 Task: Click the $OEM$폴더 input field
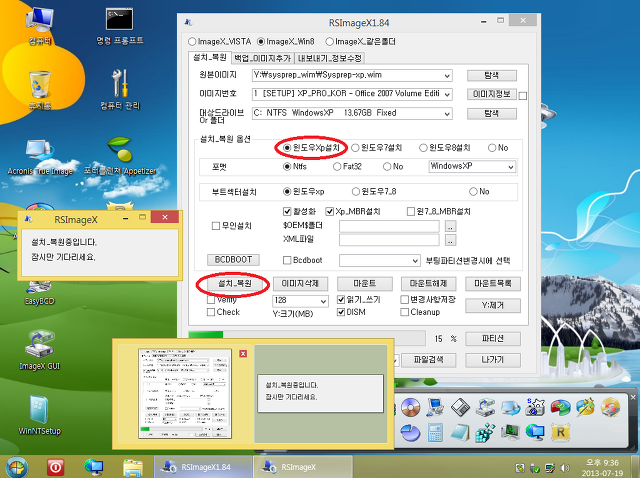389,226
